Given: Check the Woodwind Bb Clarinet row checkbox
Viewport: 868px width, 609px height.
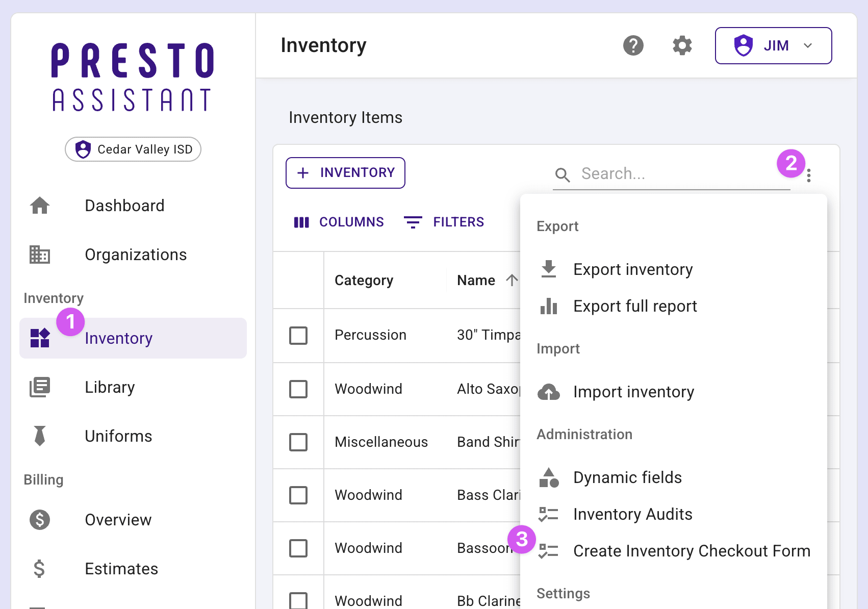Looking at the screenshot, I should click(298, 600).
